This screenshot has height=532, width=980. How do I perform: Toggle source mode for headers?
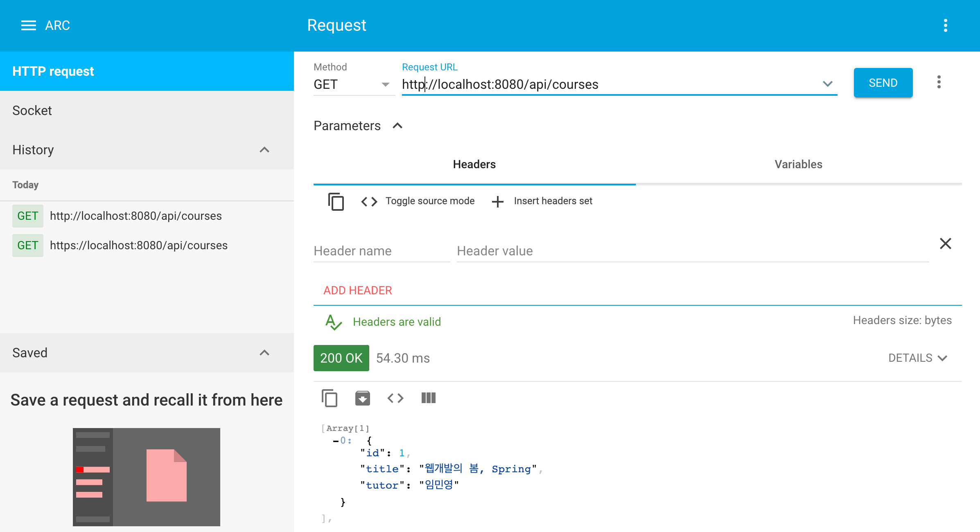coord(418,201)
